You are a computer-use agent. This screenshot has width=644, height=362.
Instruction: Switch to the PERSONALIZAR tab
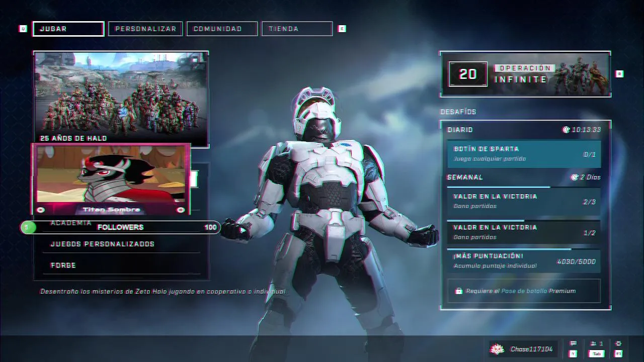tap(145, 29)
